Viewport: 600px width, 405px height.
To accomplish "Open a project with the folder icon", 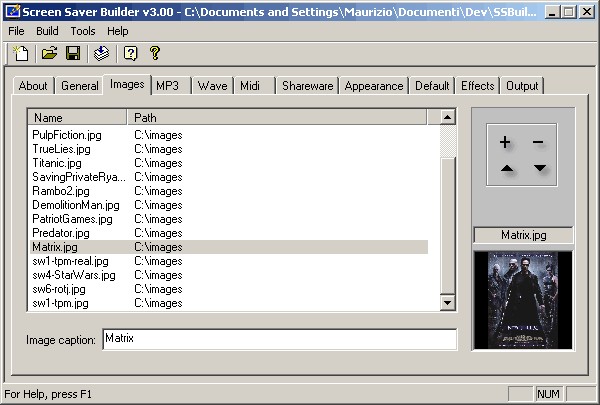I will click(49, 53).
